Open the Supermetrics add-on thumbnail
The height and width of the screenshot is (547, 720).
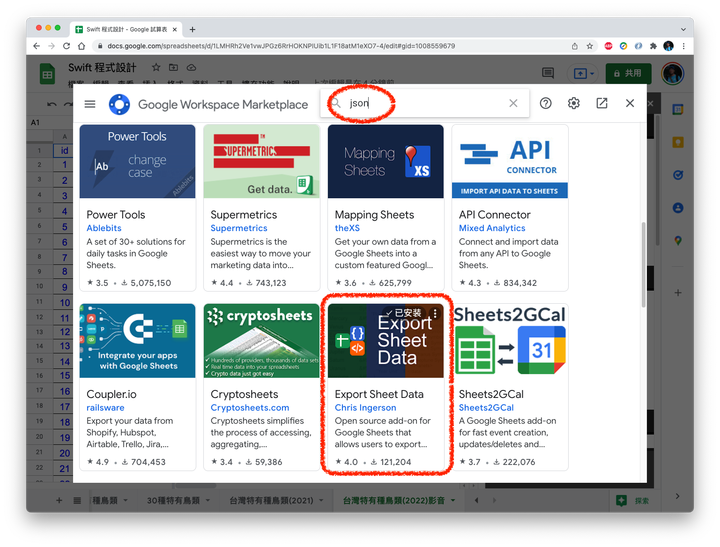pyautogui.click(x=261, y=161)
